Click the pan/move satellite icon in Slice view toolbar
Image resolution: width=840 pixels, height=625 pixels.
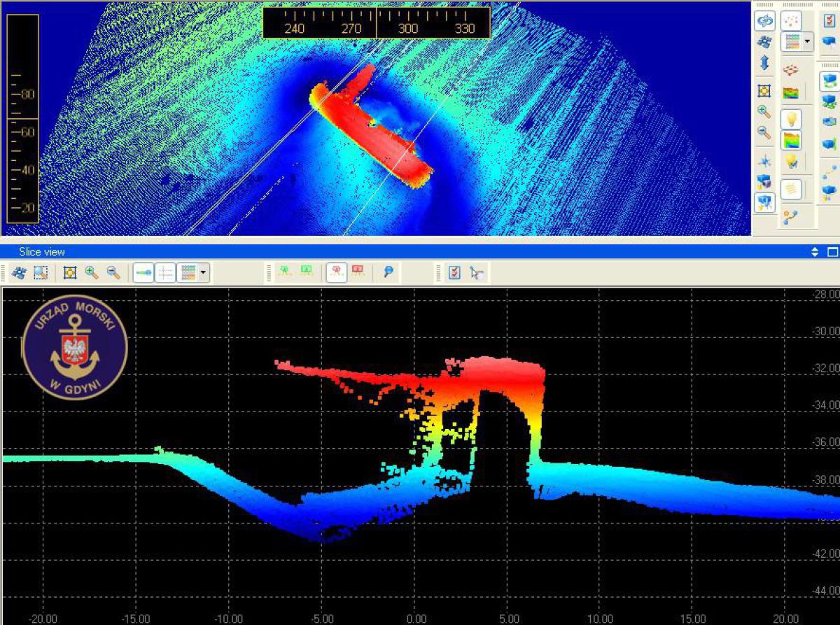19,273
